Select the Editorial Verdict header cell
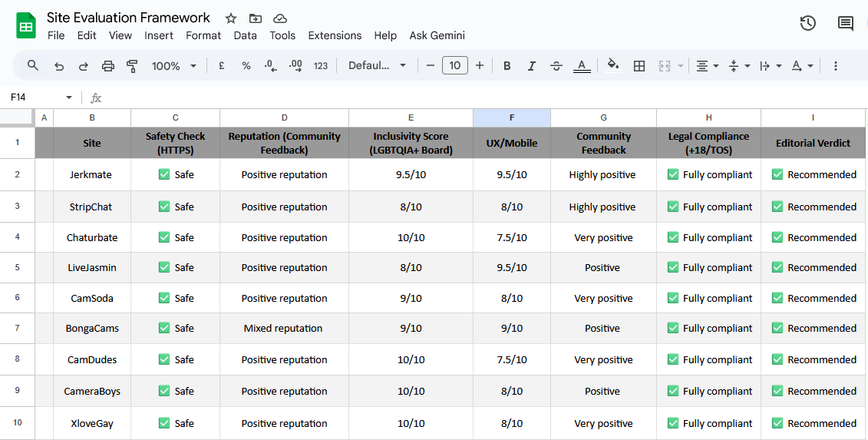This screenshot has height=440, width=868. pyautogui.click(x=814, y=143)
